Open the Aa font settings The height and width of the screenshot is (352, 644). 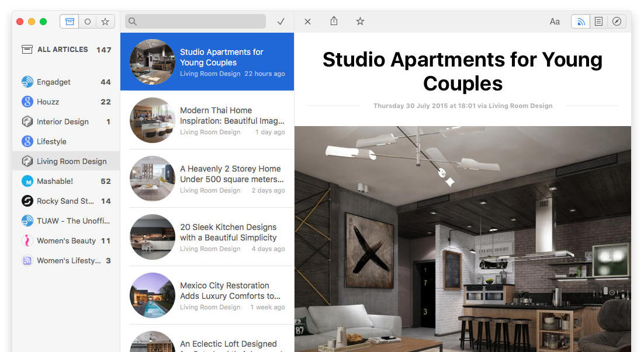(555, 22)
